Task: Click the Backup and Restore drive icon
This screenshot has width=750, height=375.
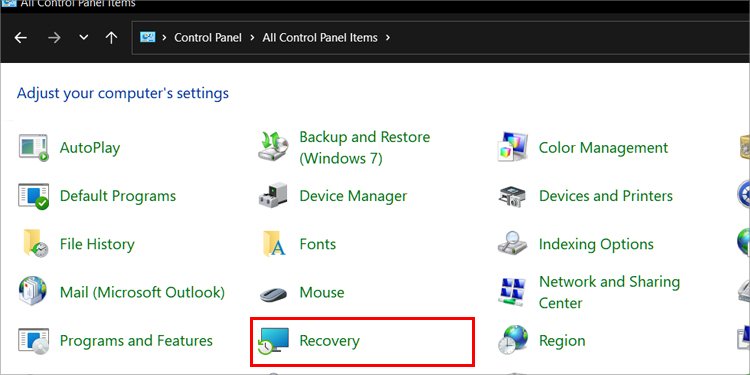Action: (273, 147)
